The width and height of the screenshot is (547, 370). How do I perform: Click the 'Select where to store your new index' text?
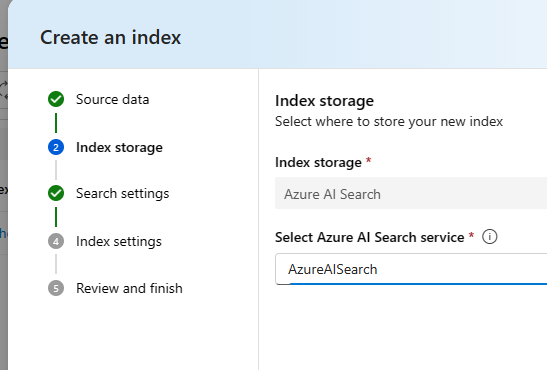[389, 122]
